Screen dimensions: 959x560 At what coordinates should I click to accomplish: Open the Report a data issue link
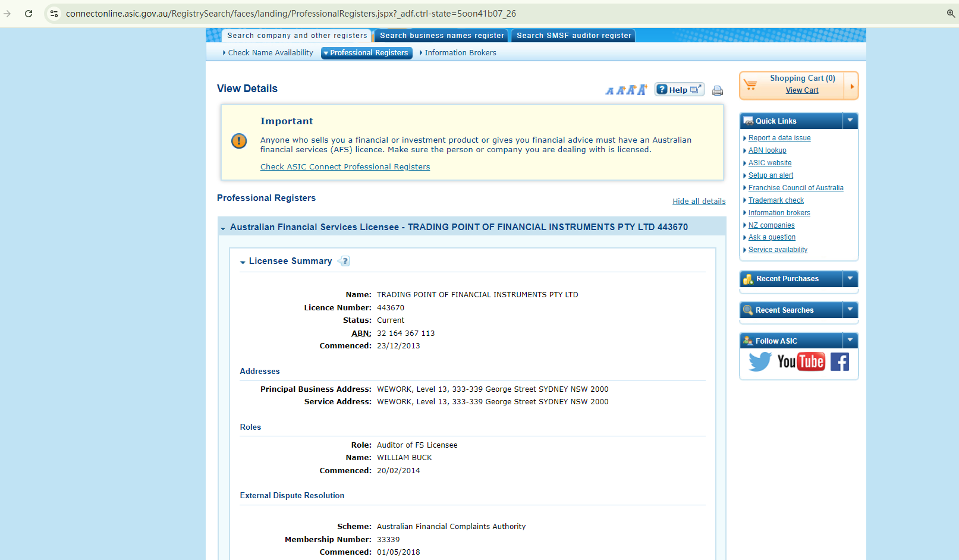(x=779, y=138)
